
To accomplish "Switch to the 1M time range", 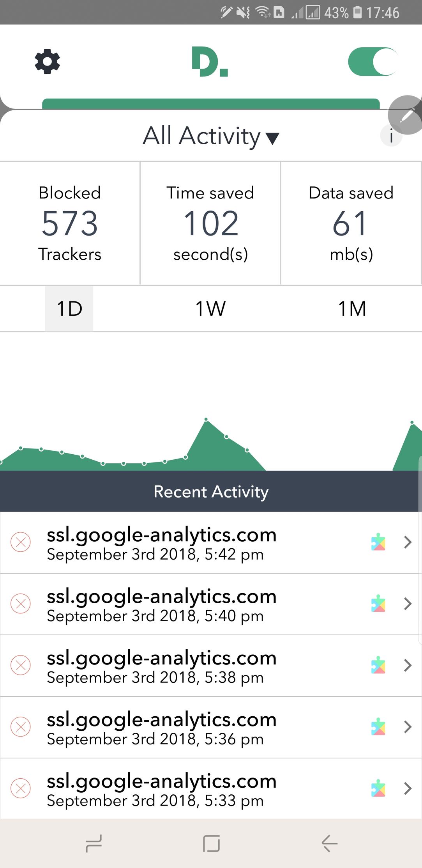I will 352,309.
